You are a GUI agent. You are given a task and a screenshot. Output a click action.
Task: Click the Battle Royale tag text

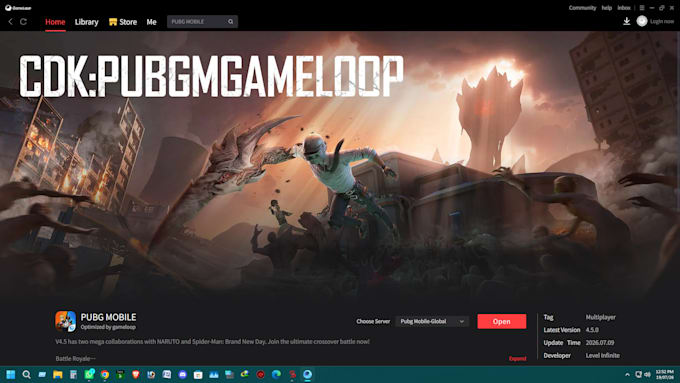pos(75,359)
